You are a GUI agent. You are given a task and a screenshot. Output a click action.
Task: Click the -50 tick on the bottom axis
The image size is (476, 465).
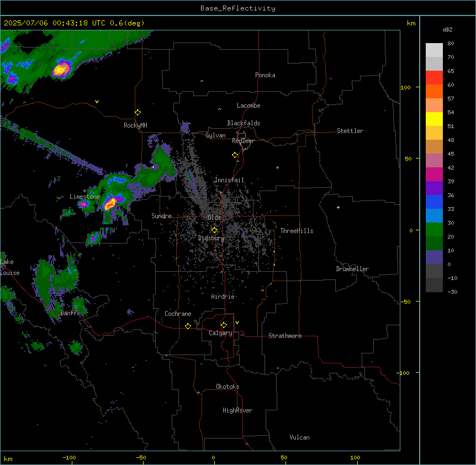point(141,457)
